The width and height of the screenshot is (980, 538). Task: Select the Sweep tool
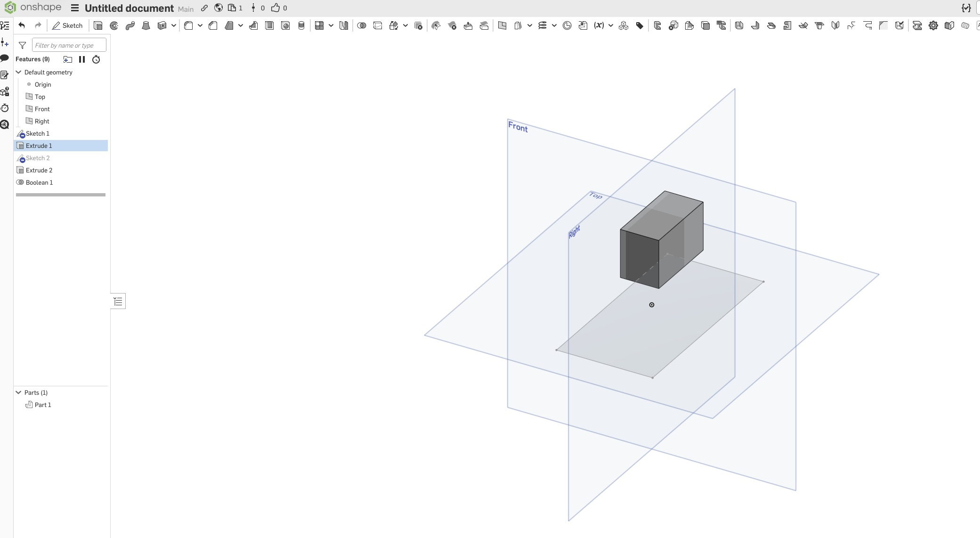[130, 25]
